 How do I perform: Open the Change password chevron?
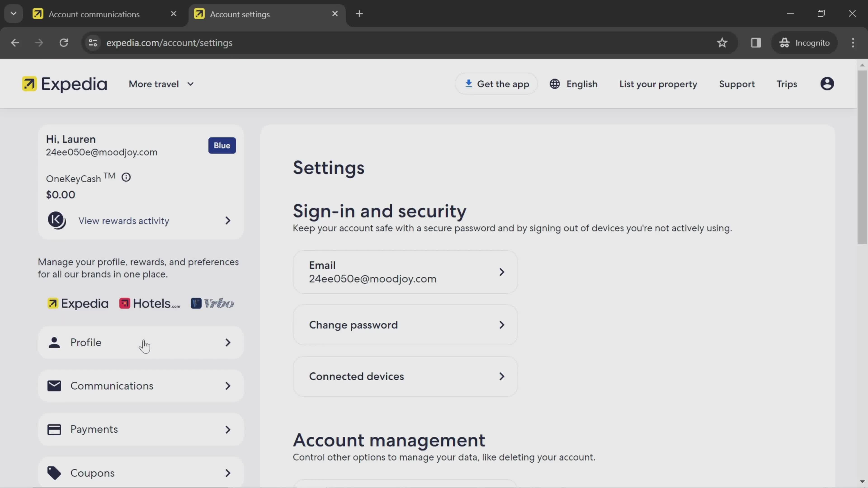coord(501,325)
